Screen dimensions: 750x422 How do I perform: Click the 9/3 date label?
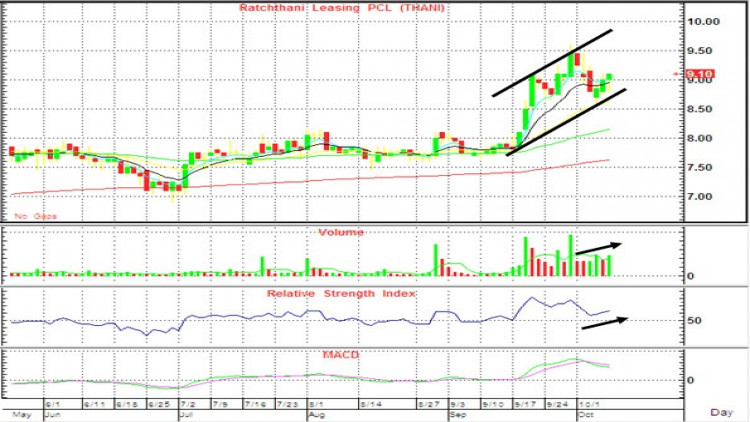[457, 404]
